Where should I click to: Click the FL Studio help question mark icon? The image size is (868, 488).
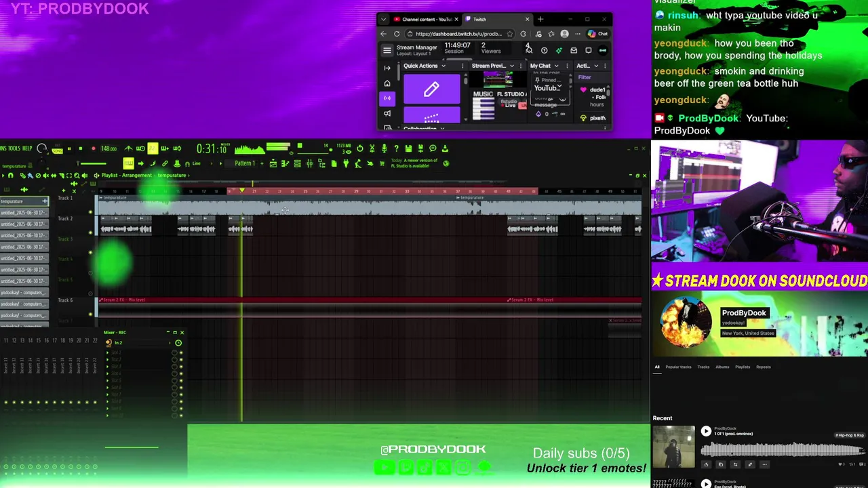[x=397, y=148]
